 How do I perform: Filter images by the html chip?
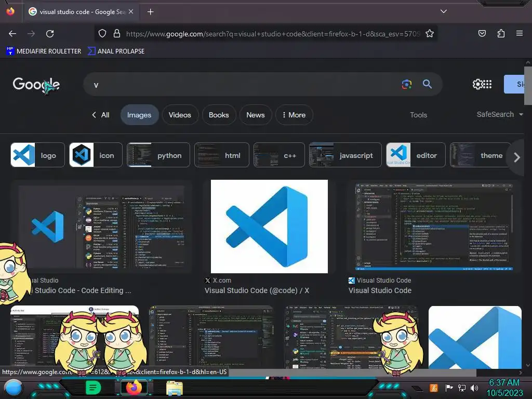pyautogui.click(x=221, y=155)
